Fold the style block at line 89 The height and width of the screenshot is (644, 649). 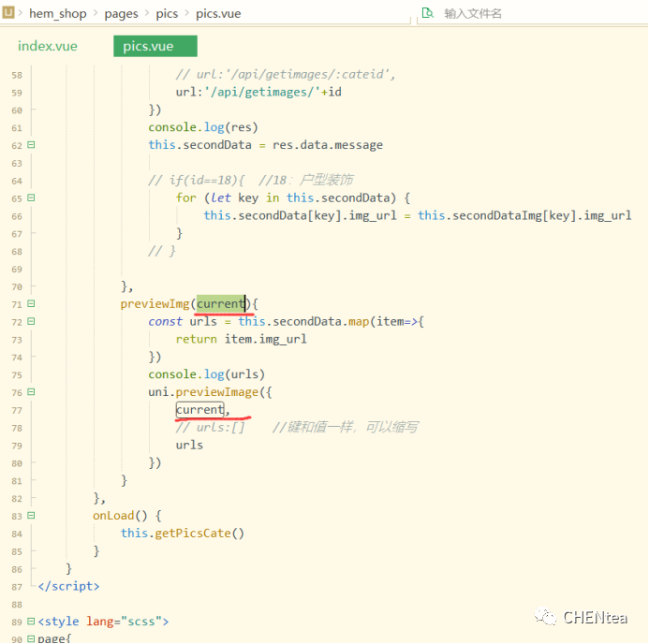[31, 622]
